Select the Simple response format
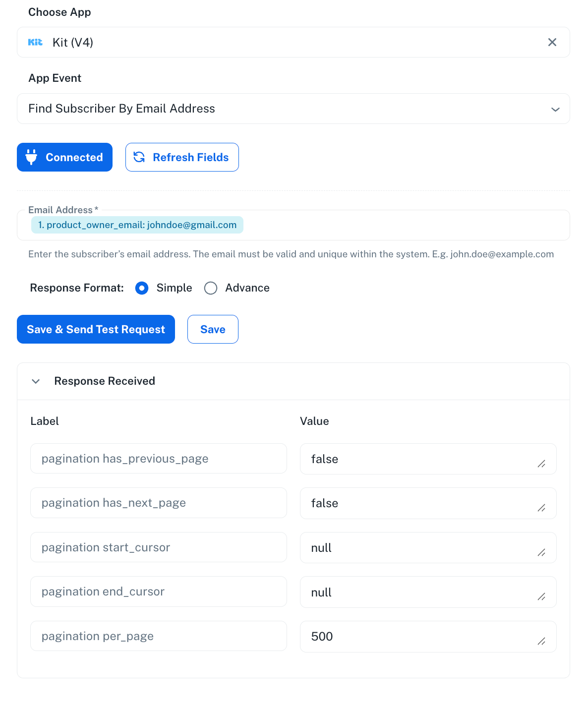Screen dimensions: 588x712 (x=142, y=288)
